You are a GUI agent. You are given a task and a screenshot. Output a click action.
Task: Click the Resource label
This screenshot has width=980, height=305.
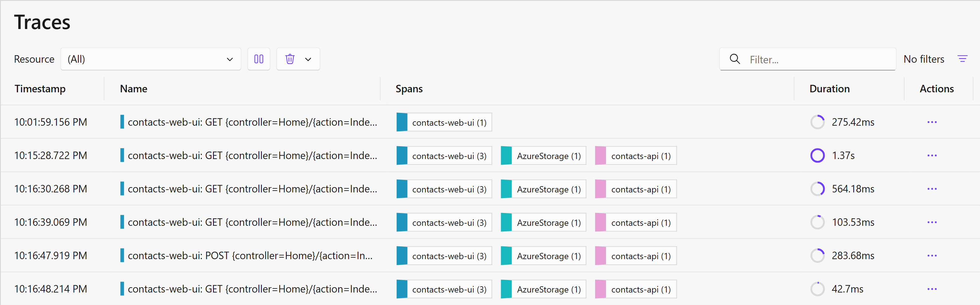[x=34, y=59]
